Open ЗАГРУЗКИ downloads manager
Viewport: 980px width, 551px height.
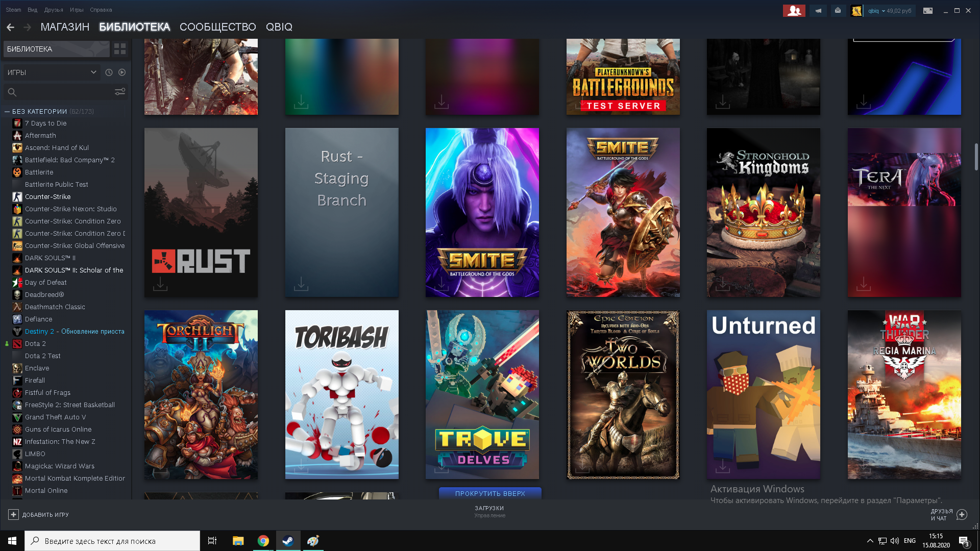489,511
